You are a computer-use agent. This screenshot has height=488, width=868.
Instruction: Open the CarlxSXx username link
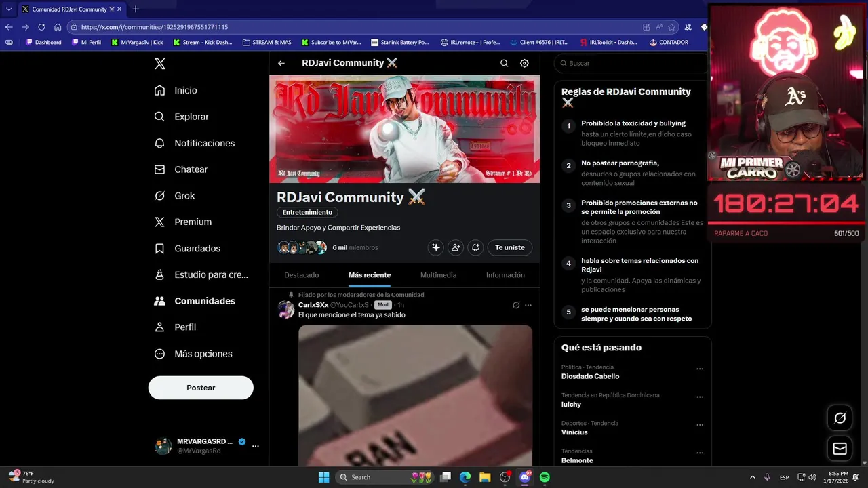point(313,305)
